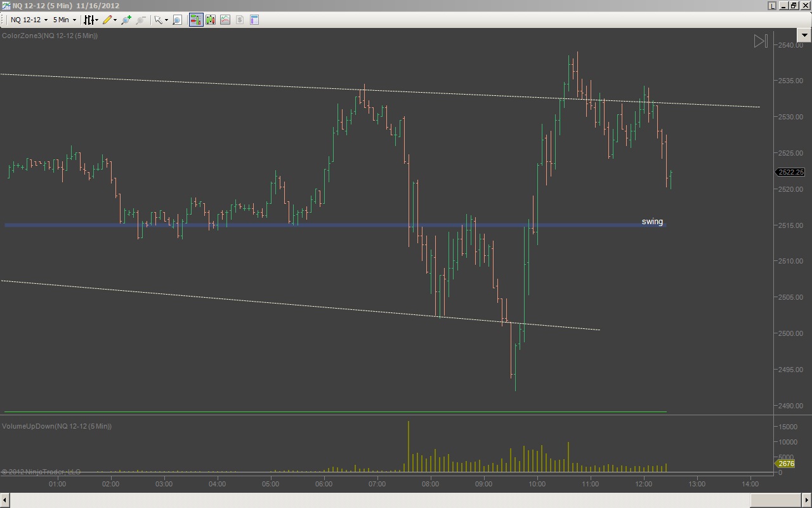
Task: Click the 07:00 time axis label
Action: coord(377,485)
